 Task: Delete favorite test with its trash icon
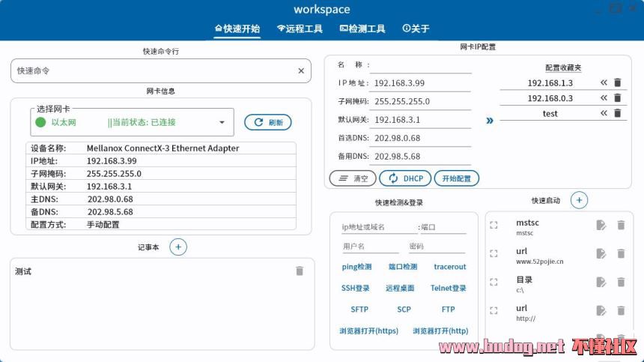coord(617,113)
